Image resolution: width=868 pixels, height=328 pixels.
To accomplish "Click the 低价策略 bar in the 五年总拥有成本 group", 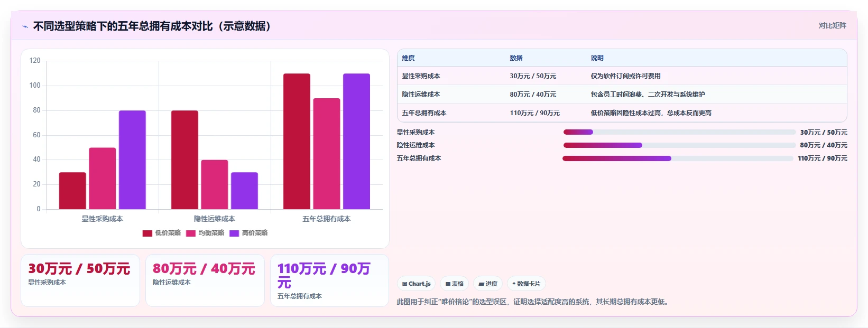I will point(297,142).
